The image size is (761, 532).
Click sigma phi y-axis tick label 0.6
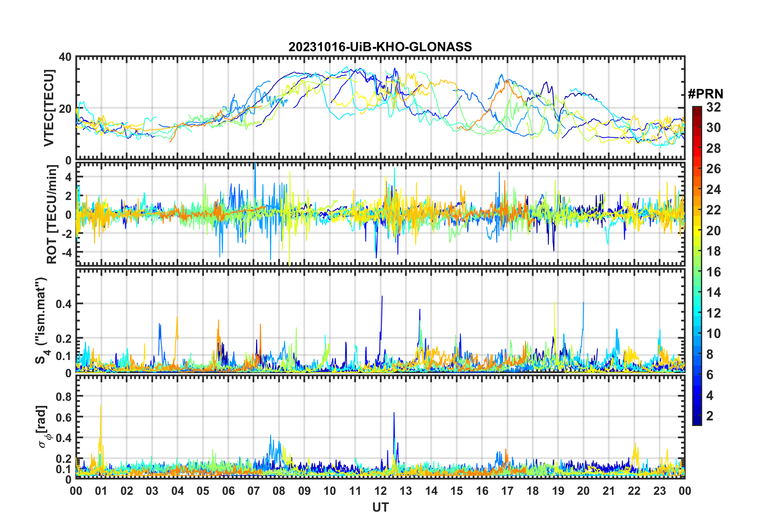[x=64, y=417]
